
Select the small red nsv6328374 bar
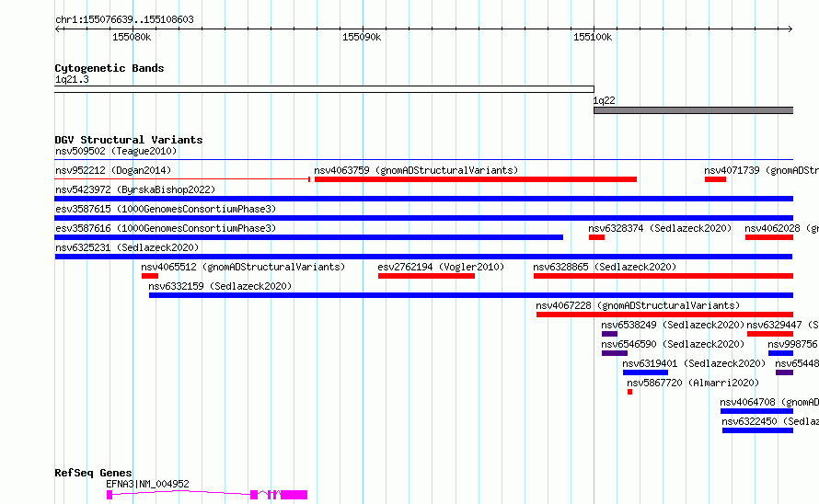(596, 237)
